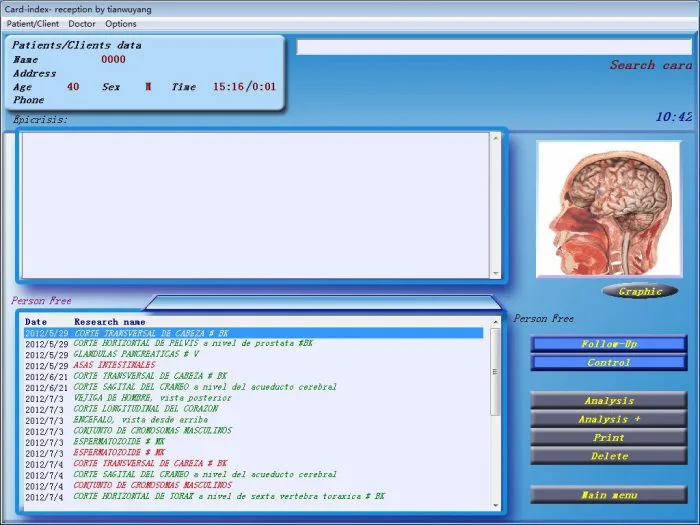The height and width of the screenshot is (525, 700).
Task: Select red ESPERMATOZOIDE # MK row
Action: point(254,453)
